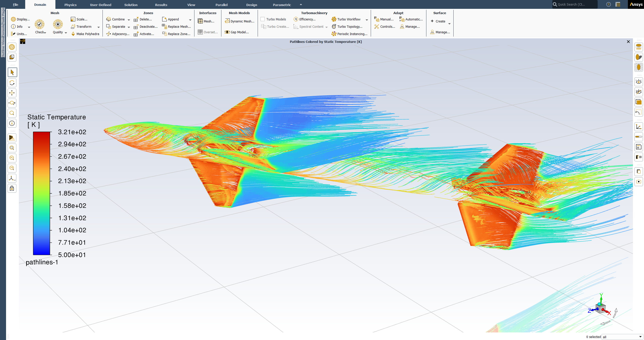This screenshot has width=644, height=340.
Task: Toggle show all visibility eye icon
Action: point(639,82)
